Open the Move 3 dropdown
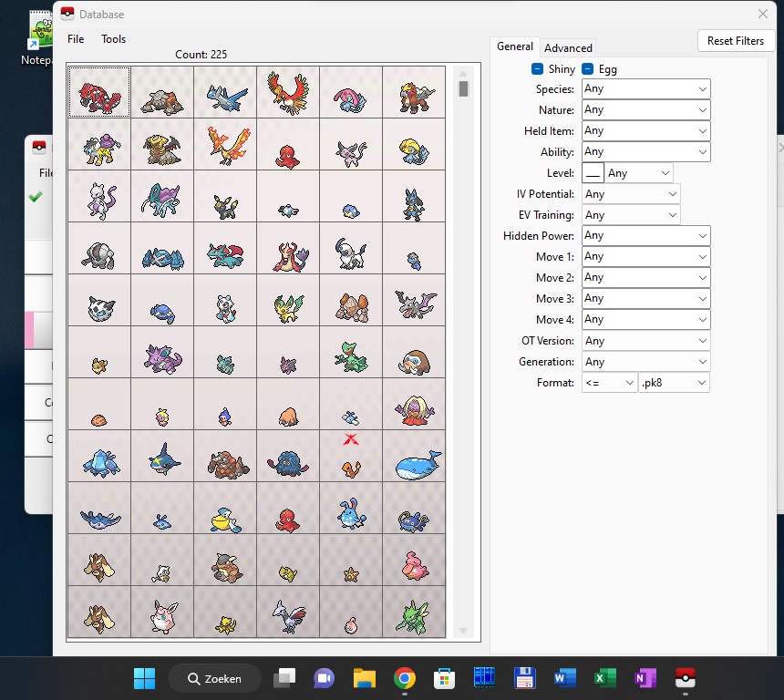The image size is (784, 700). pyautogui.click(x=645, y=298)
